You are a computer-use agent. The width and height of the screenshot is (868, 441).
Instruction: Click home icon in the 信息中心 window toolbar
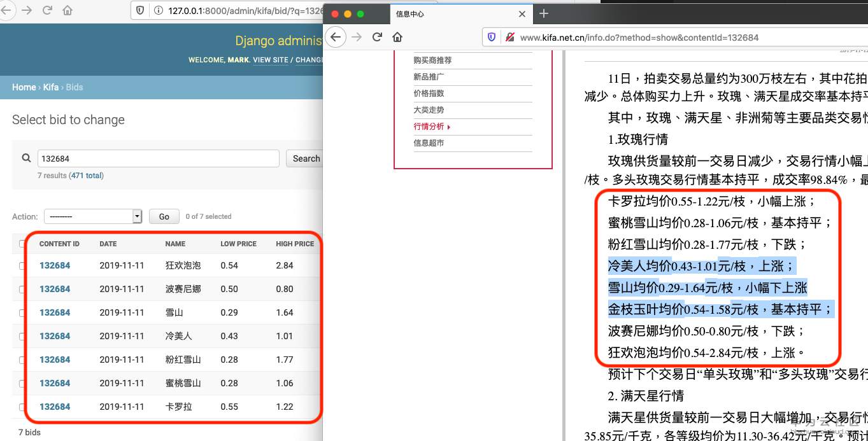pos(397,37)
